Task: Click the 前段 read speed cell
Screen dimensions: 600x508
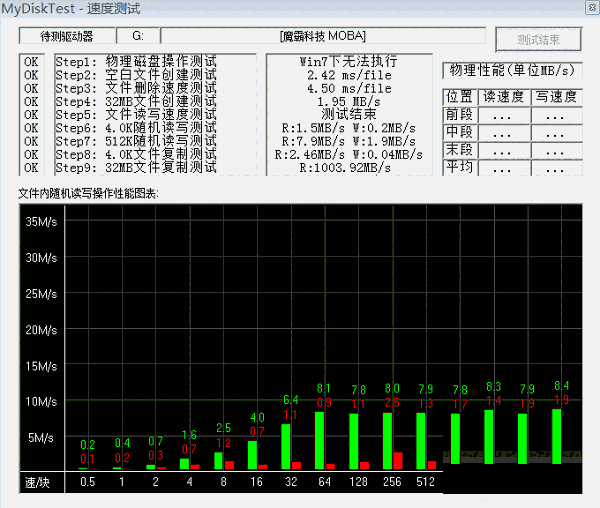Action: pyautogui.click(x=503, y=115)
